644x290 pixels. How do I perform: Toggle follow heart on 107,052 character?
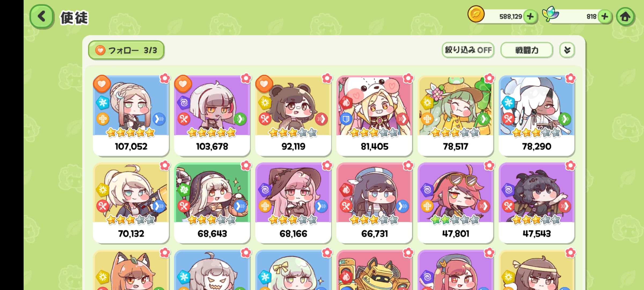pyautogui.click(x=102, y=84)
